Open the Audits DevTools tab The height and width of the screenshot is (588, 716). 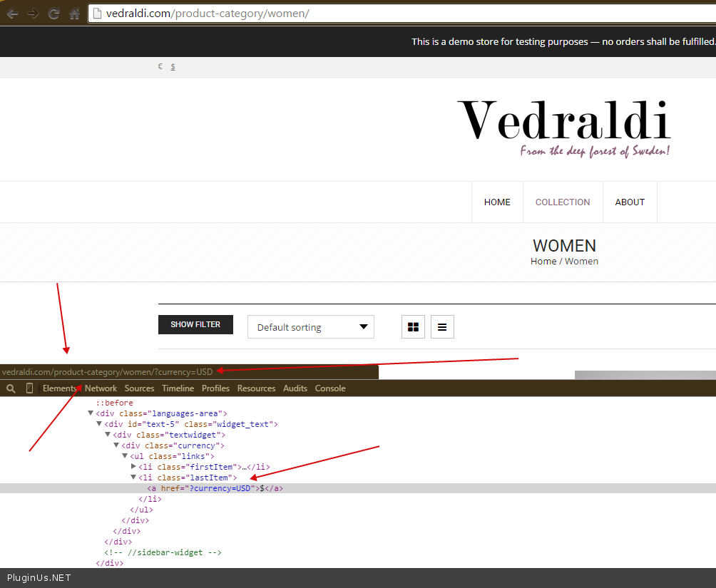pyautogui.click(x=295, y=388)
